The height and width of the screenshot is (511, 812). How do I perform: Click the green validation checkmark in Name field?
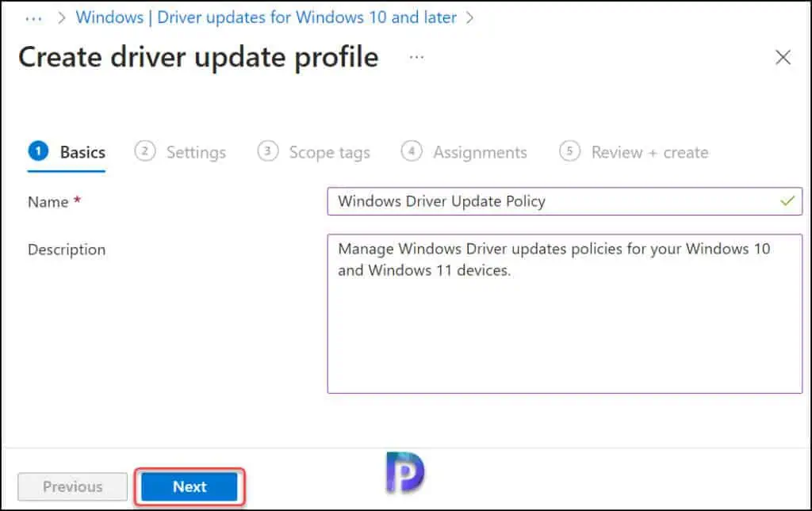pos(787,200)
